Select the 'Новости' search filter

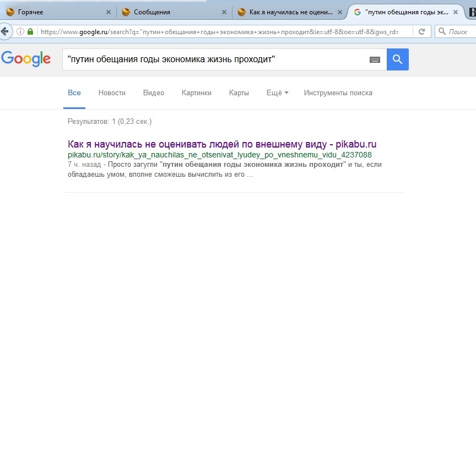pos(112,93)
